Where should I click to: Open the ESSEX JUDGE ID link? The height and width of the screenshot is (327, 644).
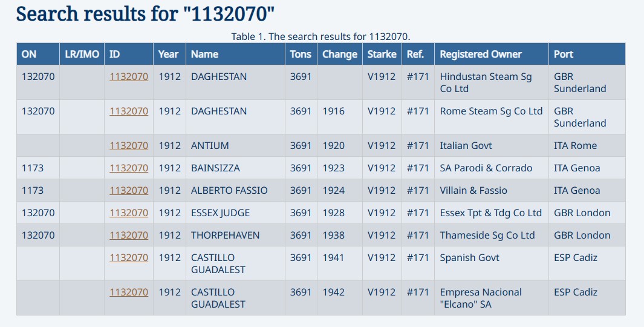[x=128, y=213]
